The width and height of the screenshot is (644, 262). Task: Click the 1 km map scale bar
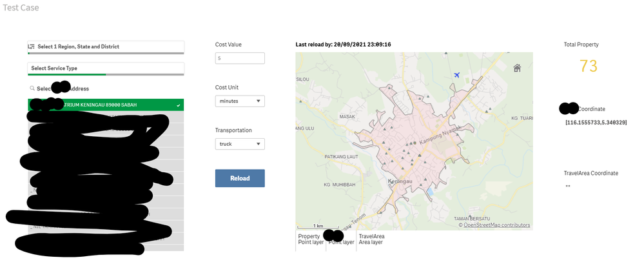click(x=317, y=227)
